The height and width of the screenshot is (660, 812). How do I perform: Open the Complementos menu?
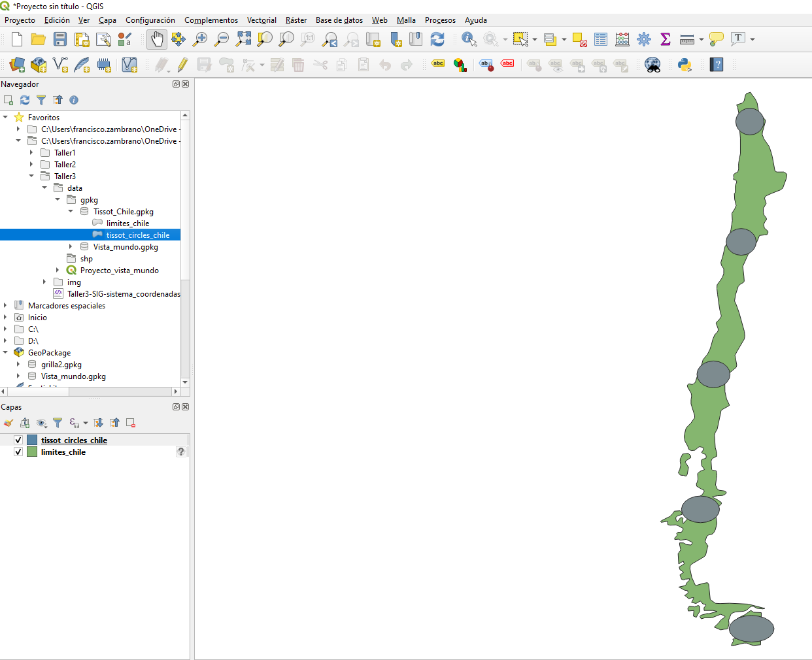point(211,20)
